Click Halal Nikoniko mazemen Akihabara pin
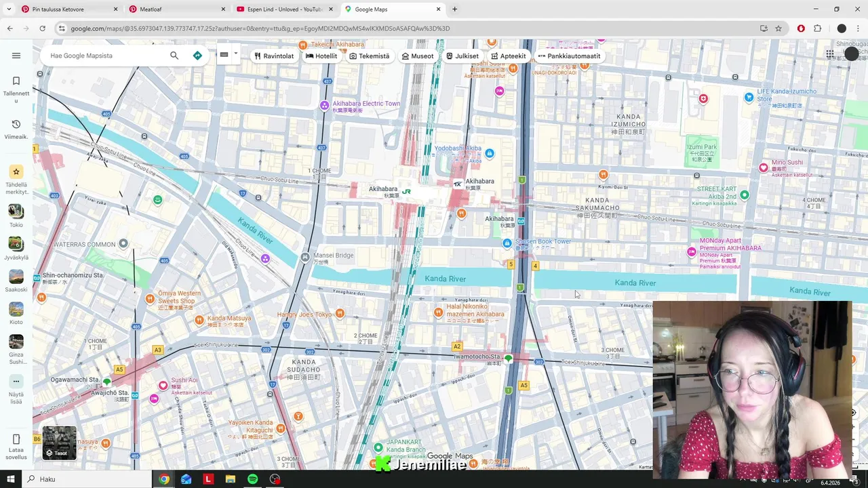The height and width of the screenshot is (488, 868). (438, 312)
